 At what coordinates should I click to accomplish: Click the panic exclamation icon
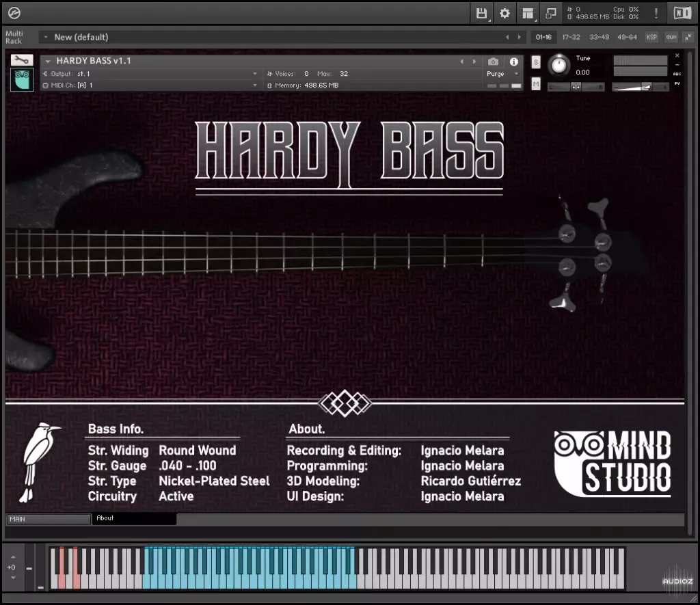[x=656, y=13]
